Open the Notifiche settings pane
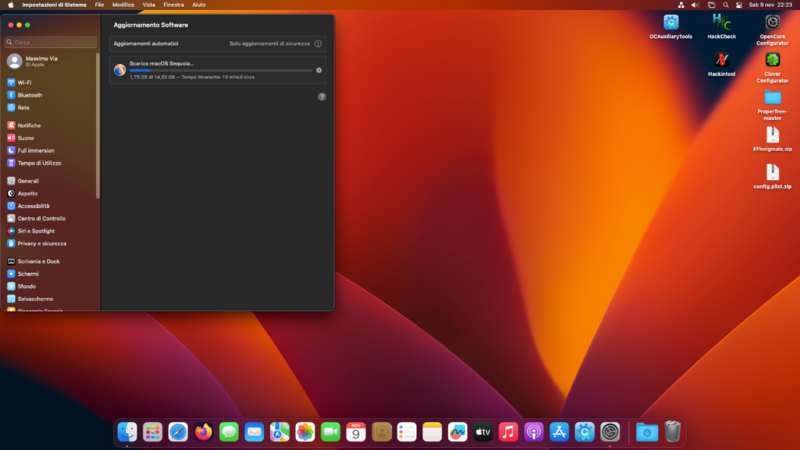Screen dimensions: 800x450 point(29,125)
